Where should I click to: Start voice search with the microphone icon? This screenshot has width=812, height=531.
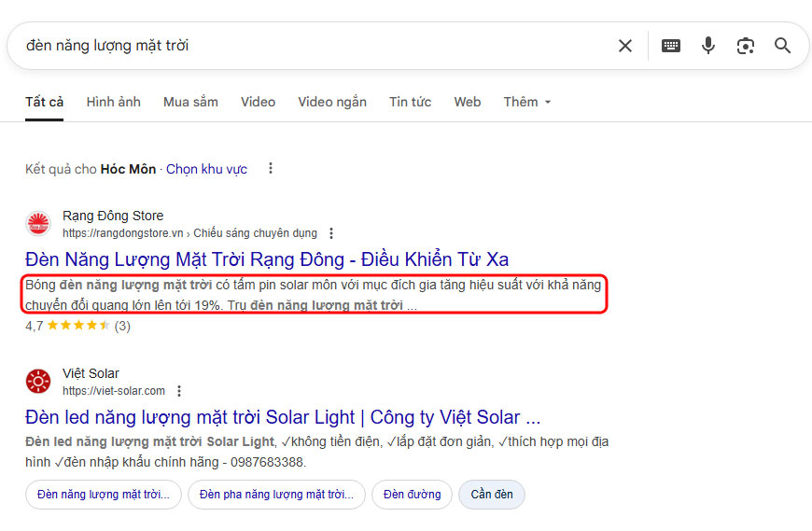(x=707, y=46)
